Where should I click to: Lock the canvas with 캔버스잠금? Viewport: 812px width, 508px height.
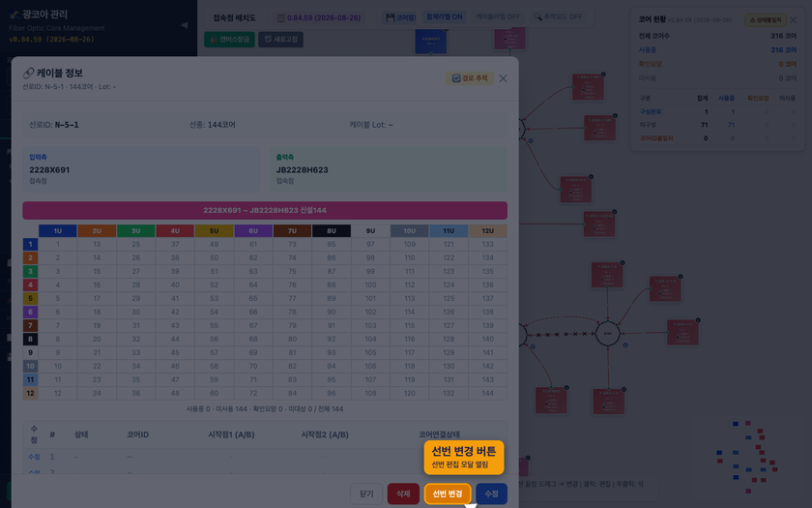[229, 40]
